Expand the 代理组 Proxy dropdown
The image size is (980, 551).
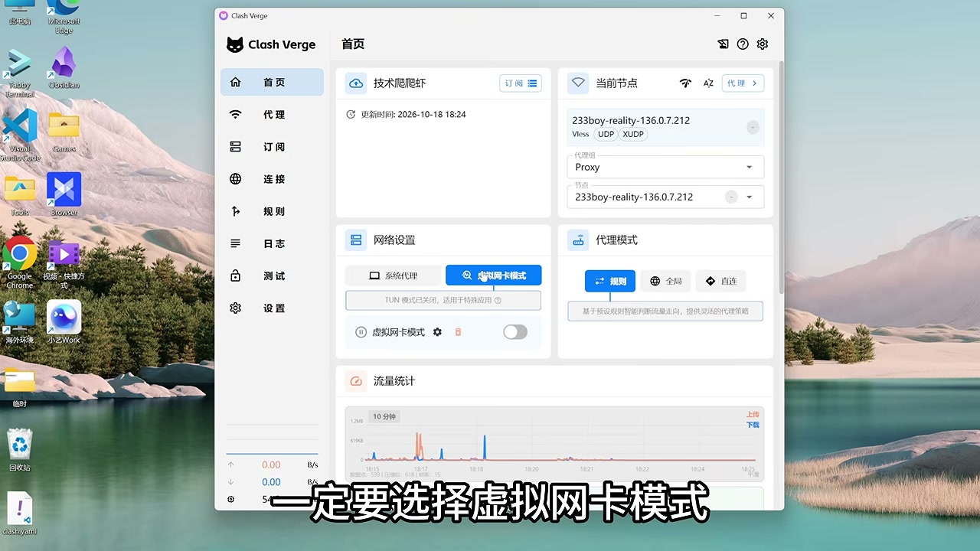pos(666,167)
